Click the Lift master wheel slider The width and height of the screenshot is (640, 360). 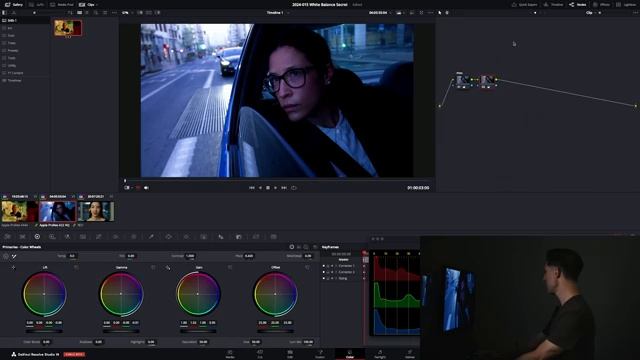coord(44,331)
